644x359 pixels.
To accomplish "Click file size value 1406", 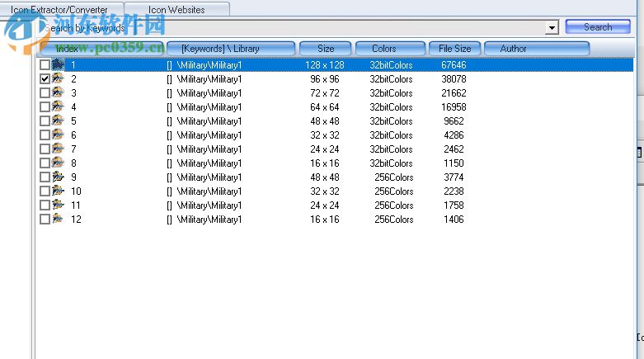I will coord(454,220).
